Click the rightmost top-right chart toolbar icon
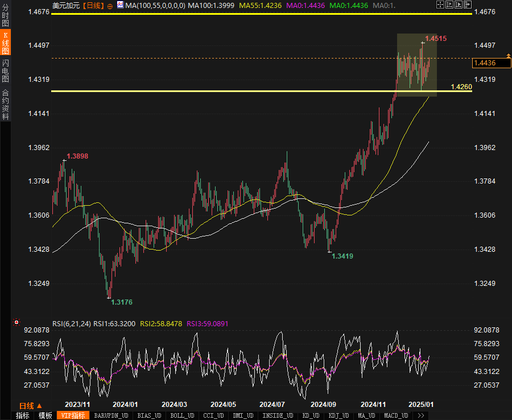Image resolution: width=512 pixels, height=420 pixels. coord(467,5)
